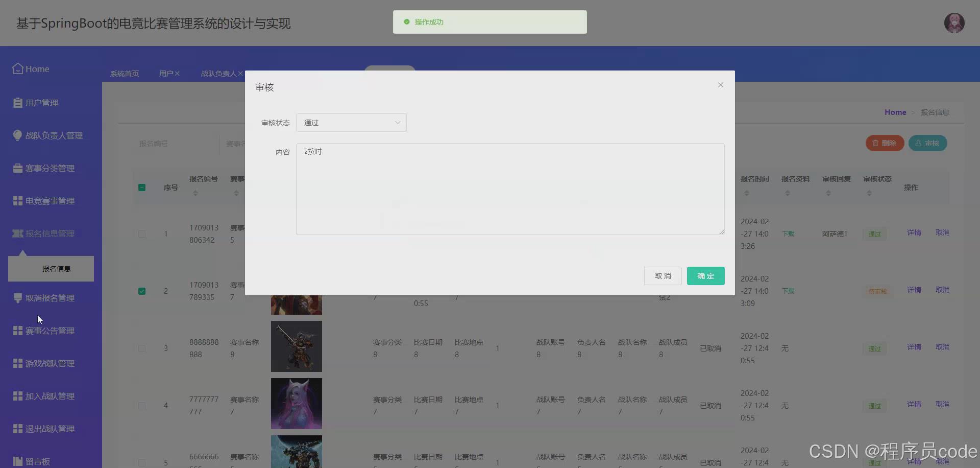The image size is (980, 468).
Task: Check the checkbox beside 8888888888 entry
Action: click(x=141, y=348)
